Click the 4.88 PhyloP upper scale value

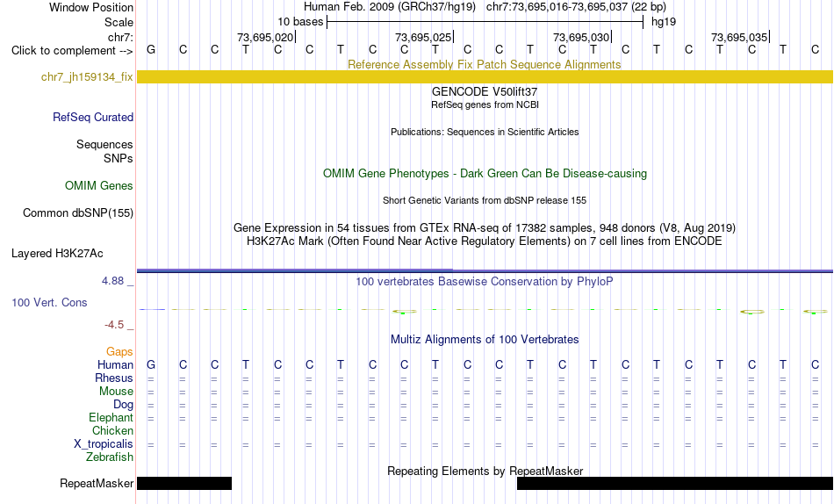[x=112, y=280]
